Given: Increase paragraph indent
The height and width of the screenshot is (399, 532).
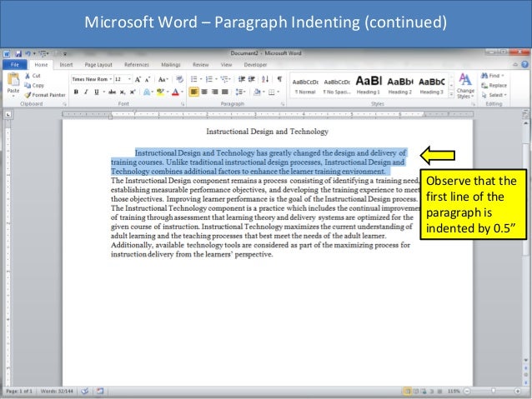Looking at the screenshot, I should (x=252, y=79).
